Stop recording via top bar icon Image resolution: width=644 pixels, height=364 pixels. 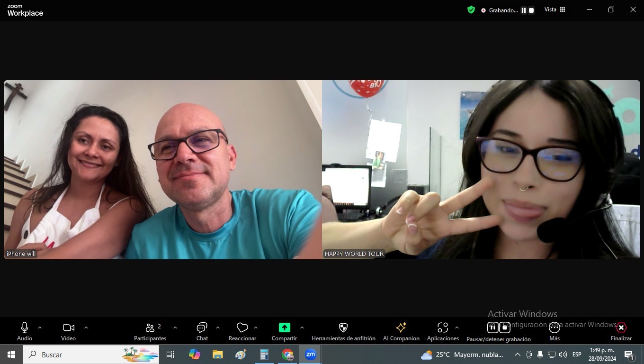point(531,10)
